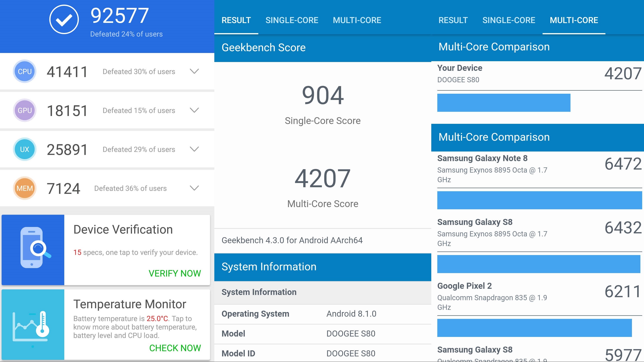Tap the orange MEM score icon
Viewport: 644px width, 362px height.
(x=25, y=188)
